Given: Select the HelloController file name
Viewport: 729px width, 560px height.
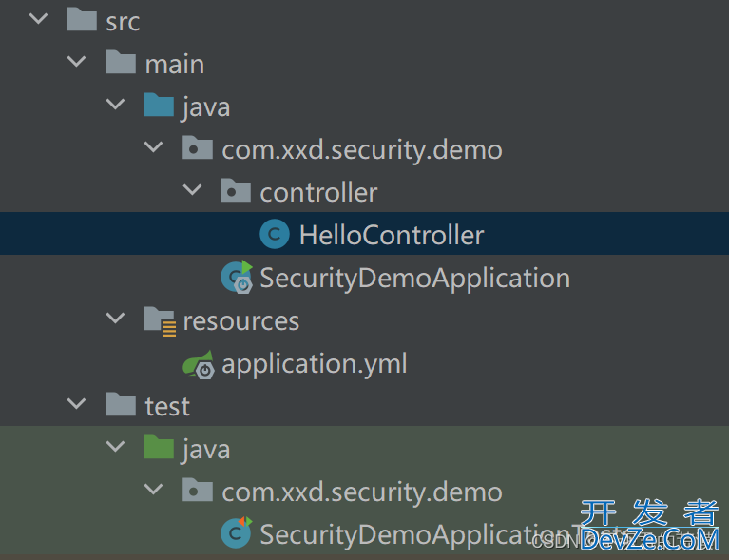Looking at the screenshot, I should (x=392, y=235).
